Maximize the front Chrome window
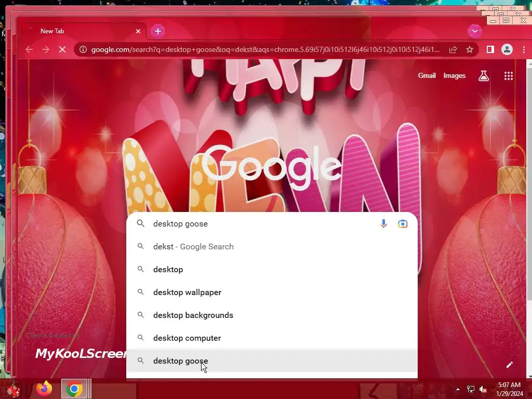The height and width of the screenshot is (399, 532). (x=506, y=21)
